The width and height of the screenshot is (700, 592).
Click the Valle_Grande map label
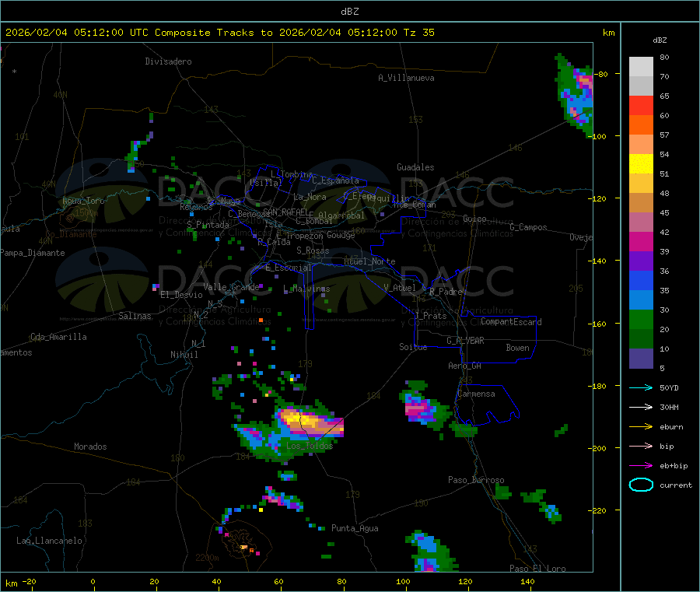[232, 287]
